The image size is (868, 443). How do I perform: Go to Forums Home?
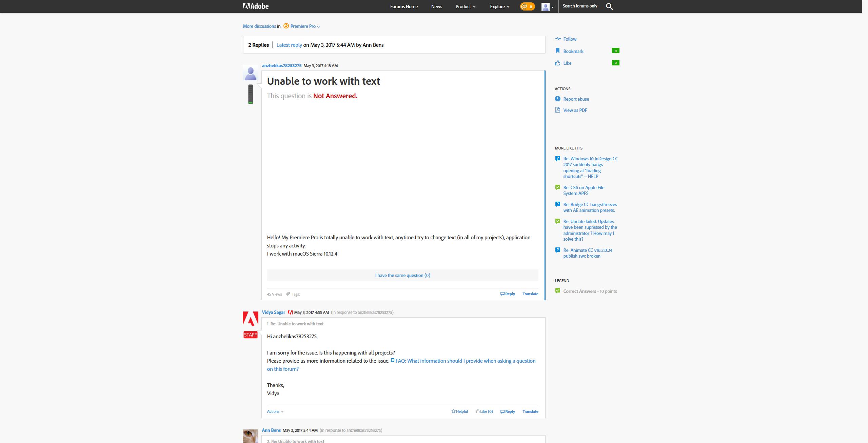pyautogui.click(x=404, y=6)
